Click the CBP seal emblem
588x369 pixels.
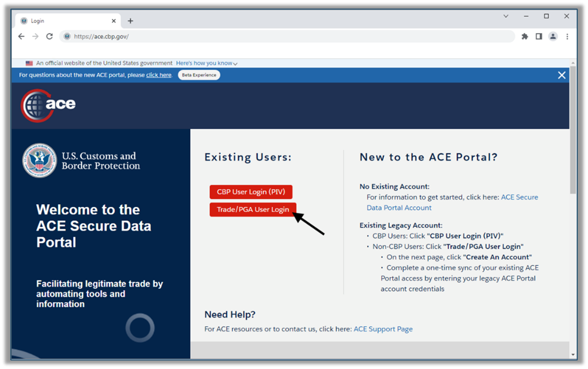click(x=40, y=160)
